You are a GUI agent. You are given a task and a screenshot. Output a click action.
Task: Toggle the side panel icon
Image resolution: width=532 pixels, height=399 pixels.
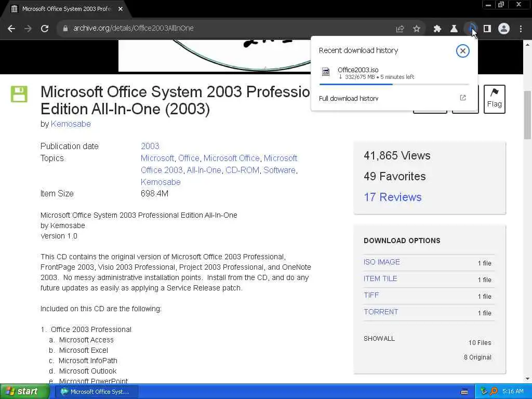coord(487,29)
